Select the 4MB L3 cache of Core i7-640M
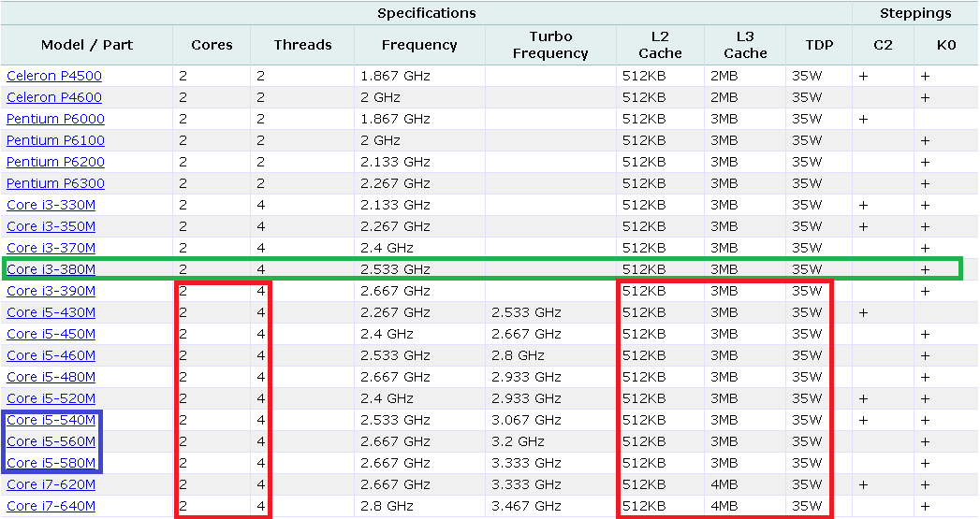Image resolution: width=980 pixels, height=519 pixels. pos(724,506)
